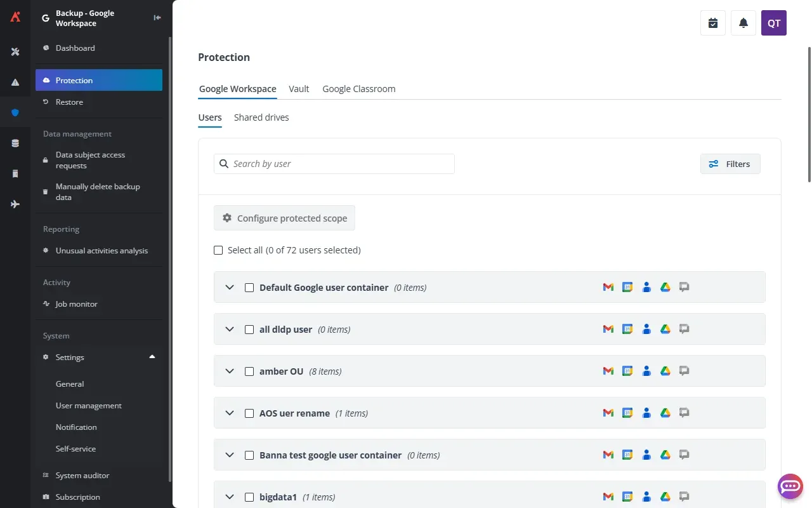This screenshot has width=812, height=508.
Task: Click Google Calendar icon in all dldp user row
Action: point(627,329)
